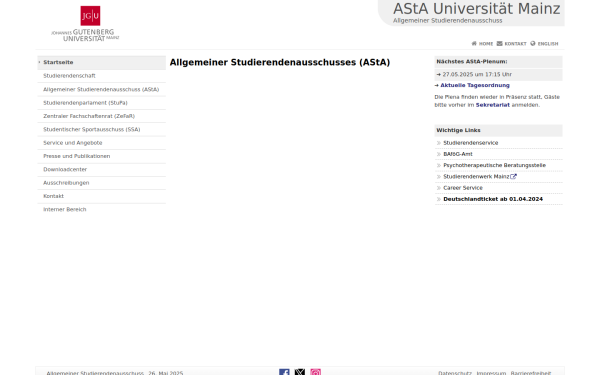Image resolution: width=600 pixels, height=375 pixels.
Task: Click chevron bullet beside BAföG-Amt
Action: 439,154
